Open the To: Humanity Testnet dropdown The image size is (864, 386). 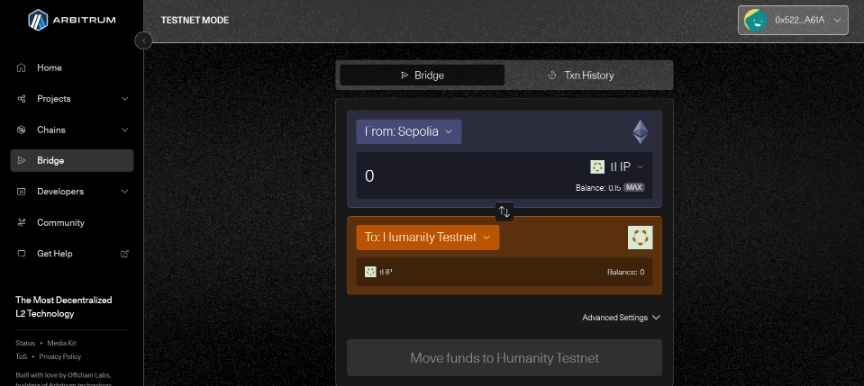[x=428, y=237]
